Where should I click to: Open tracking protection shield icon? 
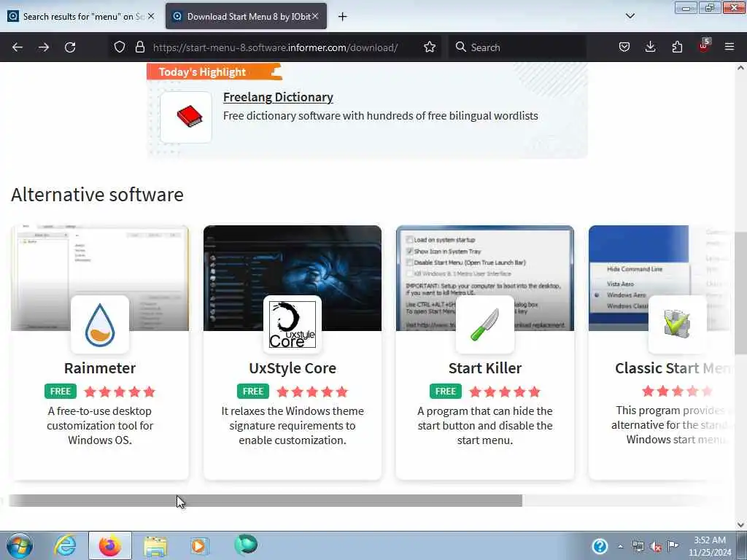pyautogui.click(x=120, y=47)
